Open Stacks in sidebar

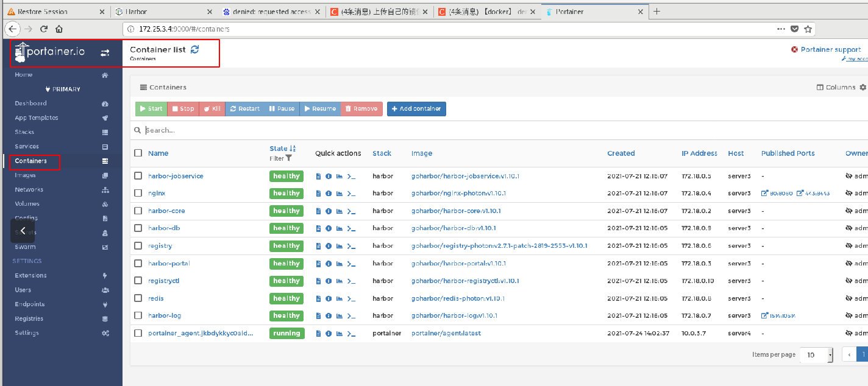24,132
